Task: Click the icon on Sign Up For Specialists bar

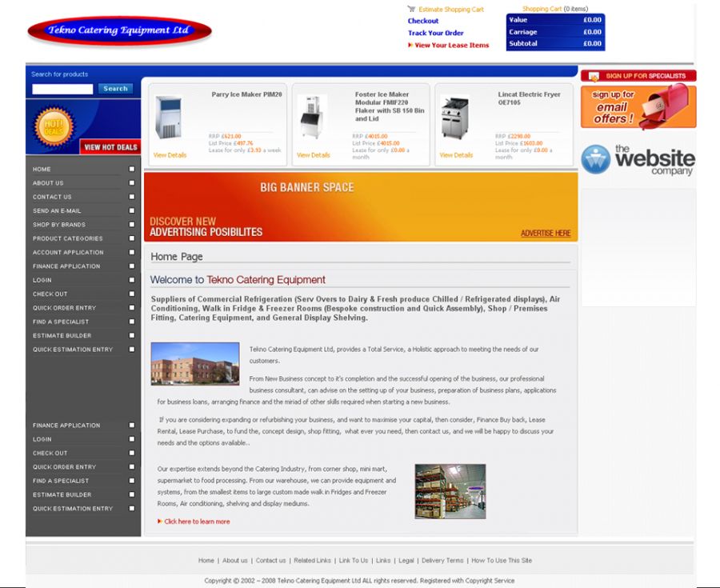Action: (x=594, y=76)
